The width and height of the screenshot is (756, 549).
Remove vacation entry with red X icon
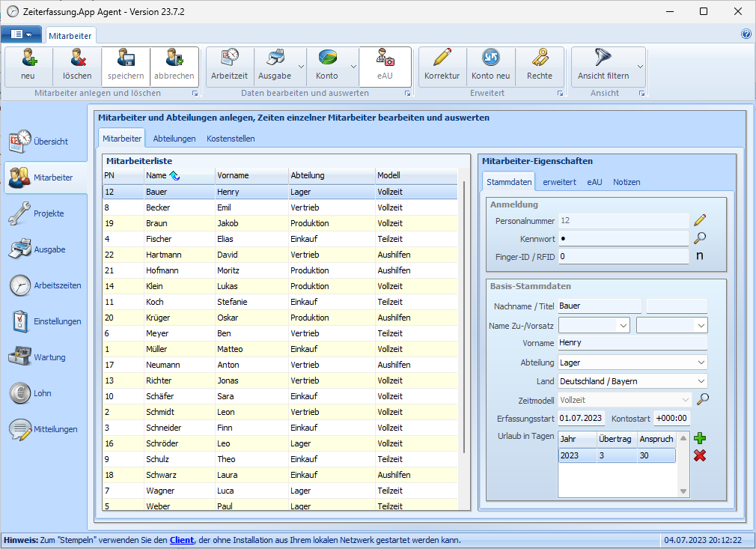tap(700, 455)
